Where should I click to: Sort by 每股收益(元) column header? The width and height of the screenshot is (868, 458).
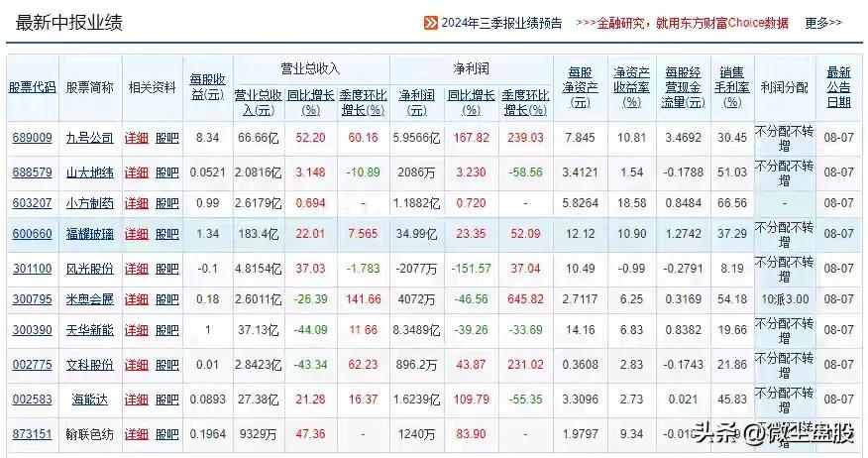(x=208, y=87)
